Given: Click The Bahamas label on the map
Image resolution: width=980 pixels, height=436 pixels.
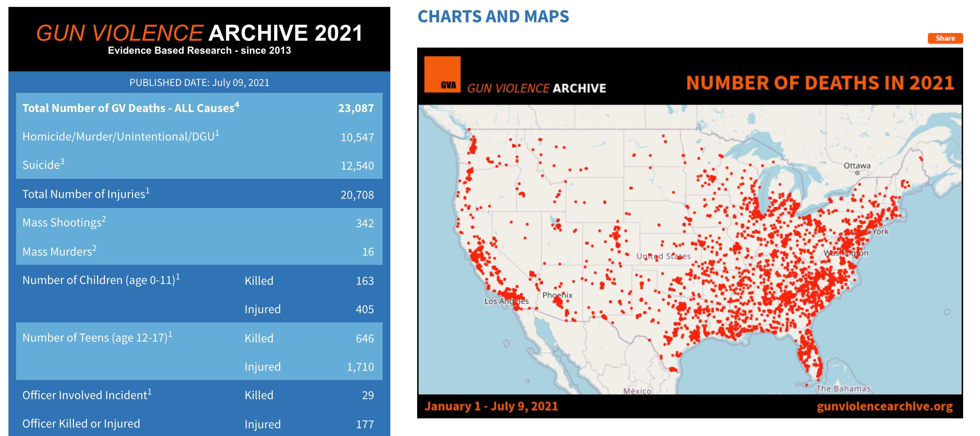Looking at the screenshot, I should (x=843, y=389).
